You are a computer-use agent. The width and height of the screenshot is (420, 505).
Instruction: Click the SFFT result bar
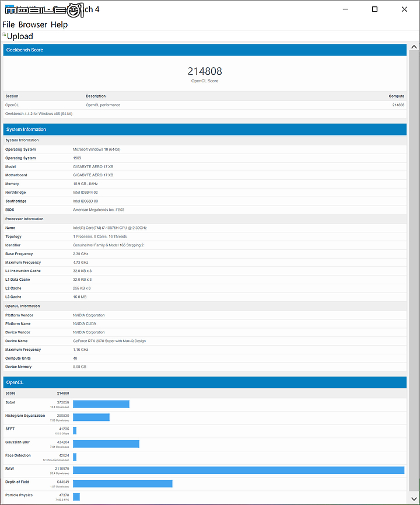click(x=75, y=431)
